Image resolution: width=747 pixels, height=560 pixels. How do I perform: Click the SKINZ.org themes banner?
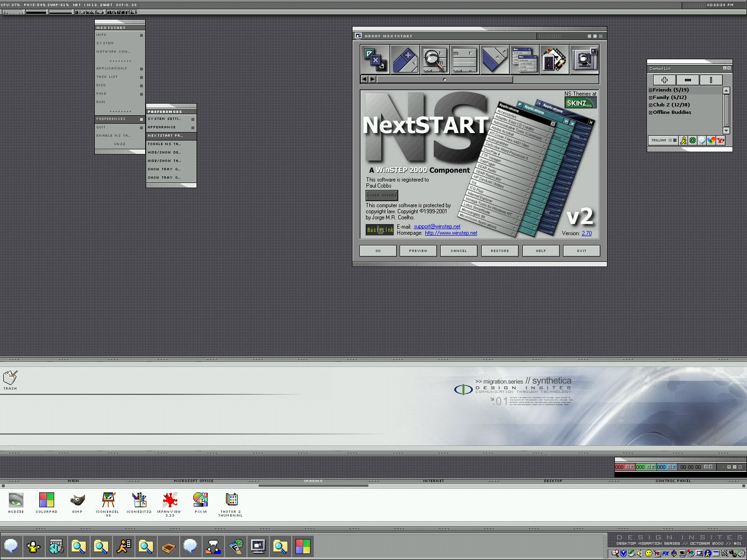[x=580, y=103]
